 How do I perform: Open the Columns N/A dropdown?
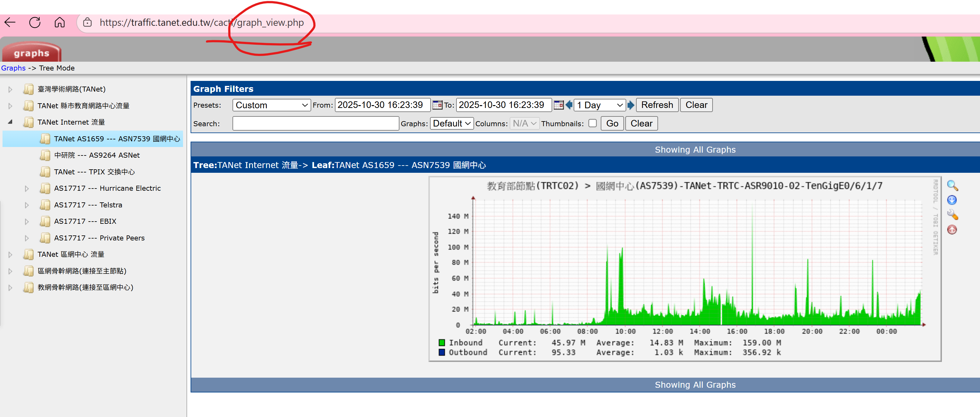524,124
